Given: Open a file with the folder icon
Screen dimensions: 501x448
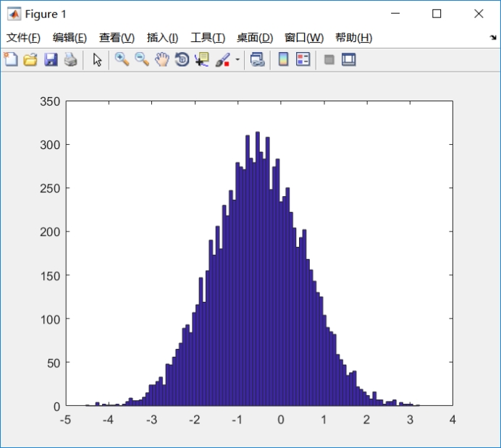Looking at the screenshot, I should [x=30, y=59].
